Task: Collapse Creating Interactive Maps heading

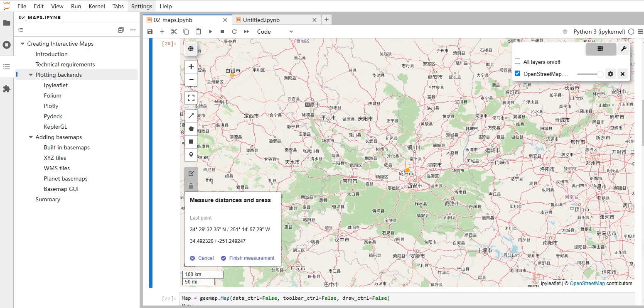Action: pos(22,44)
